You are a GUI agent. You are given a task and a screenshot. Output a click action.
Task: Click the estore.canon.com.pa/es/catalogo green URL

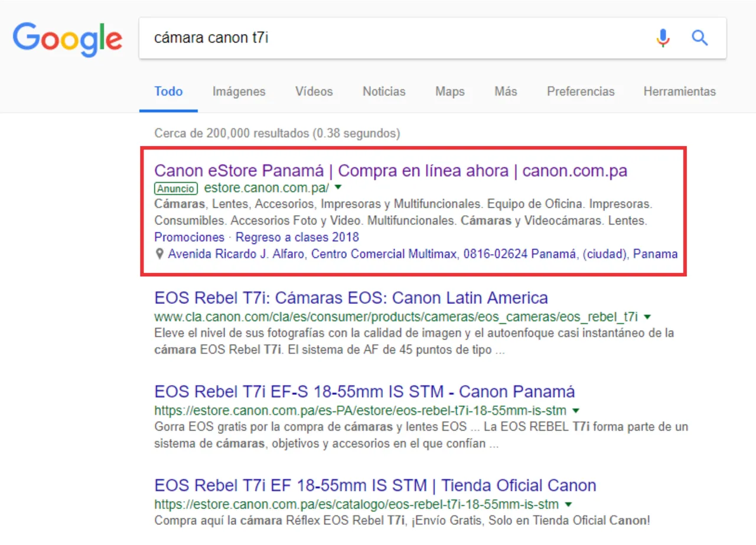pyautogui.click(x=356, y=504)
